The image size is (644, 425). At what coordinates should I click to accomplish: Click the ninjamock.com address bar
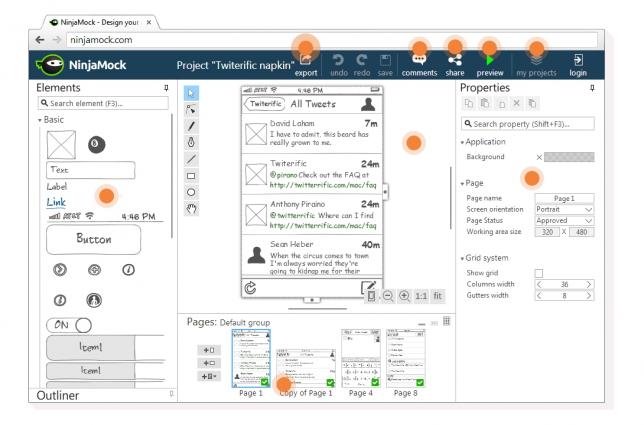point(331,40)
